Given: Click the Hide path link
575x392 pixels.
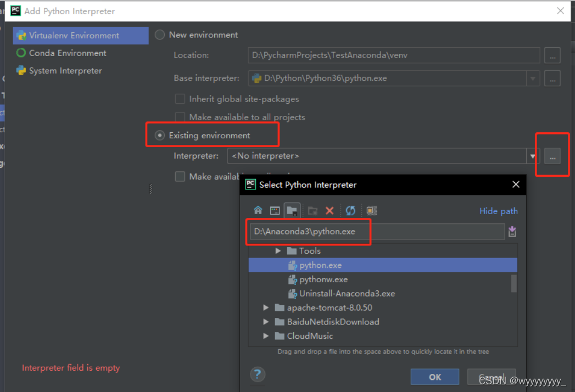Looking at the screenshot, I should click(x=498, y=211).
